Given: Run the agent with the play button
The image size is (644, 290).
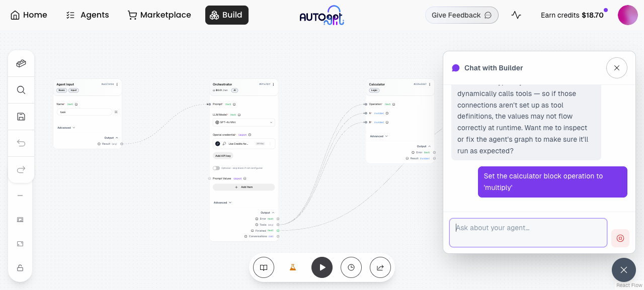Looking at the screenshot, I should [322, 267].
